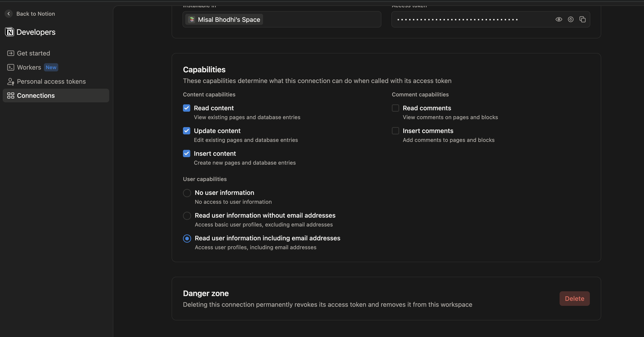The height and width of the screenshot is (337, 644).
Task: Copy the access token with the copy icon
Action: click(583, 19)
